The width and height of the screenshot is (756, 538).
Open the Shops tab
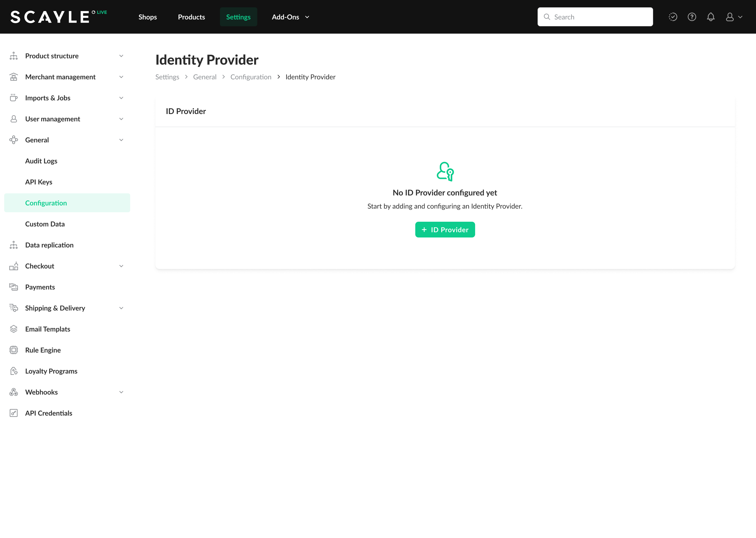point(148,17)
